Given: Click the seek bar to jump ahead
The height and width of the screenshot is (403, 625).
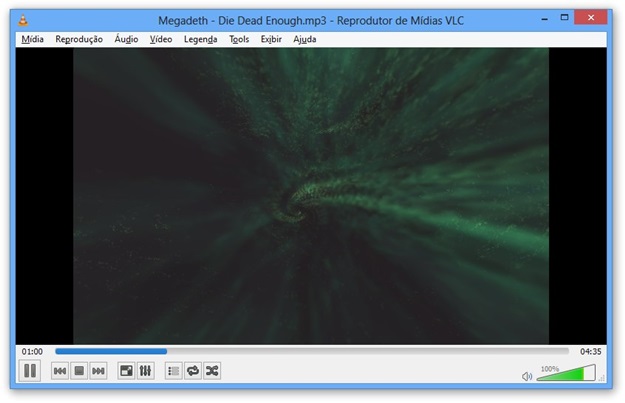Looking at the screenshot, I should click(312, 351).
